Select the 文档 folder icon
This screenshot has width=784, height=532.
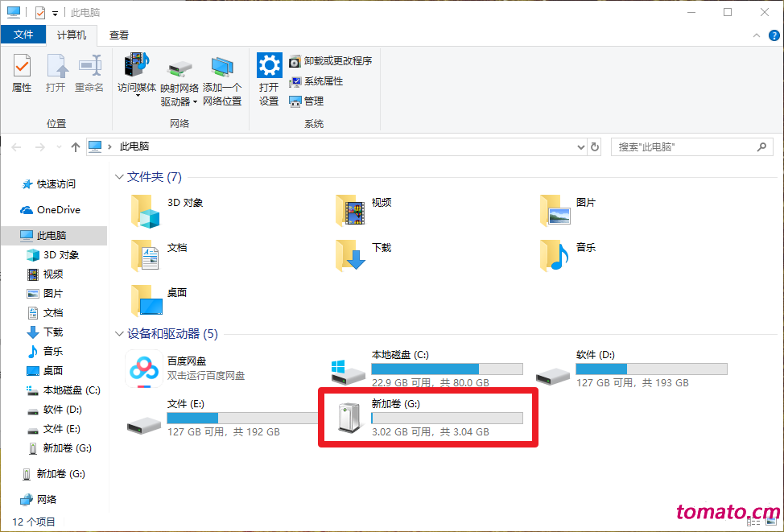(x=145, y=255)
